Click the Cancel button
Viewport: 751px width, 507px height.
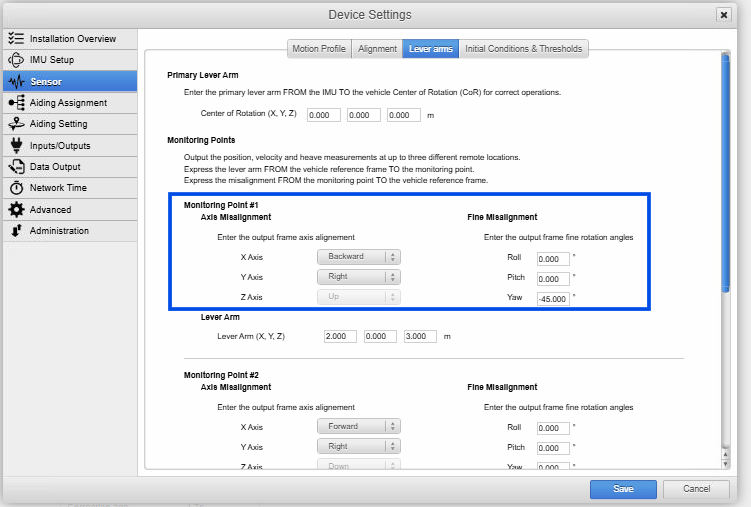tap(695, 489)
